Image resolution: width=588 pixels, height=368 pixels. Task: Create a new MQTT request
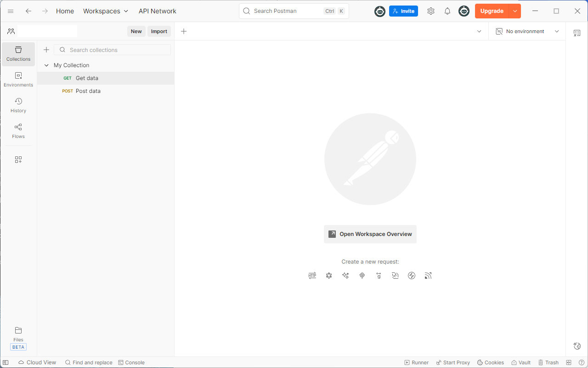pos(428,276)
